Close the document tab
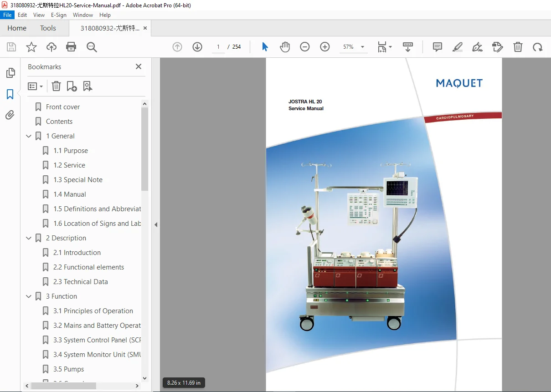The image size is (551, 392). (145, 28)
